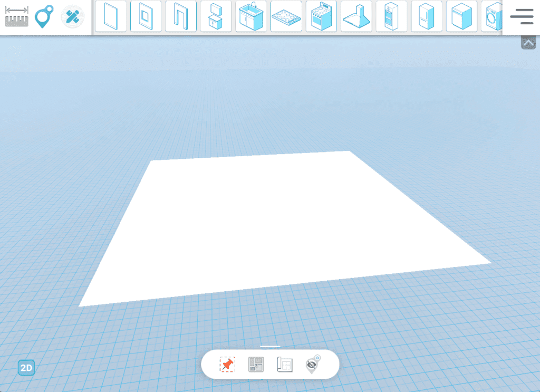Switch to 2D view
The image size is (540, 392).
click(x=26, y=368)
